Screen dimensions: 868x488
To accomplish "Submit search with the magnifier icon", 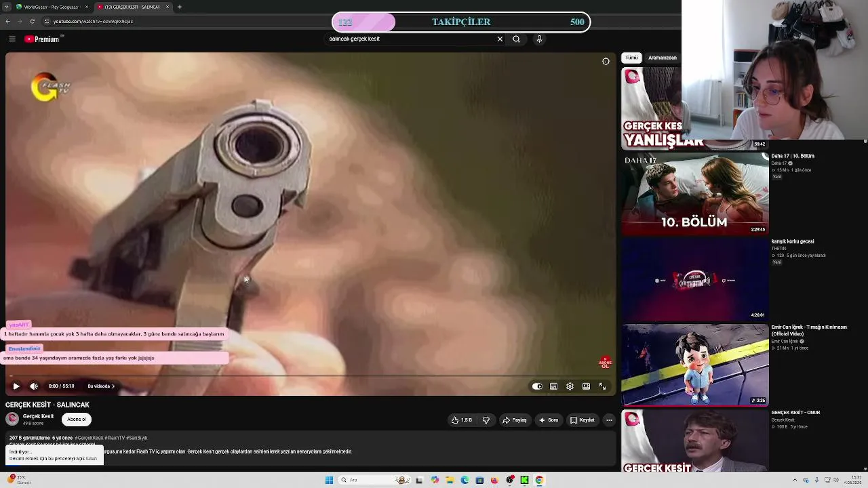I will 516,39.
